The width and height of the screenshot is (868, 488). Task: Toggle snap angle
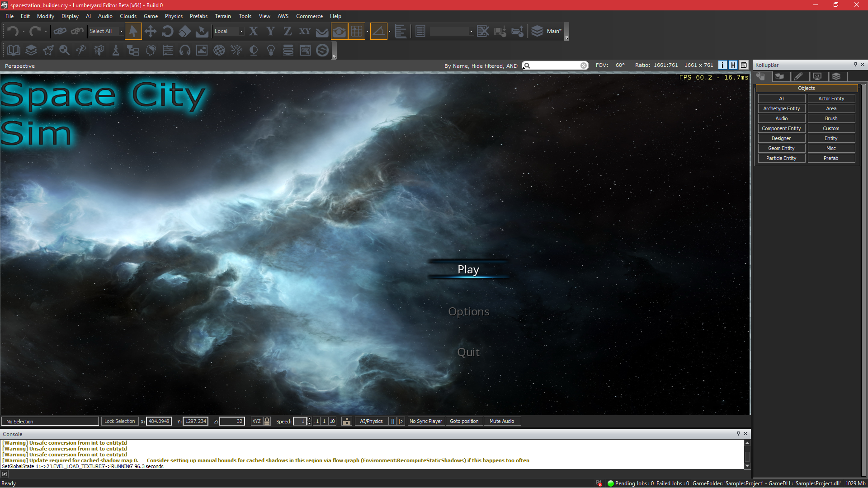tap(379, 31)
